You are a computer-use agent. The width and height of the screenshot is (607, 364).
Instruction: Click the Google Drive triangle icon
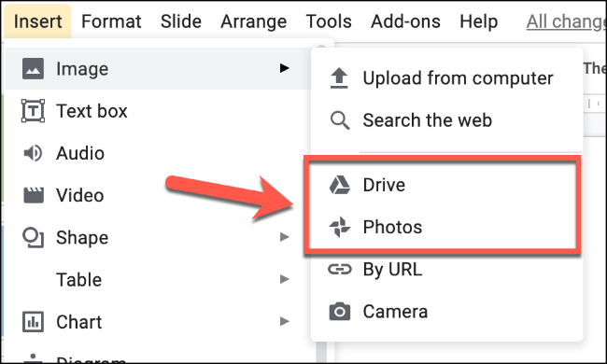point(340,185)
